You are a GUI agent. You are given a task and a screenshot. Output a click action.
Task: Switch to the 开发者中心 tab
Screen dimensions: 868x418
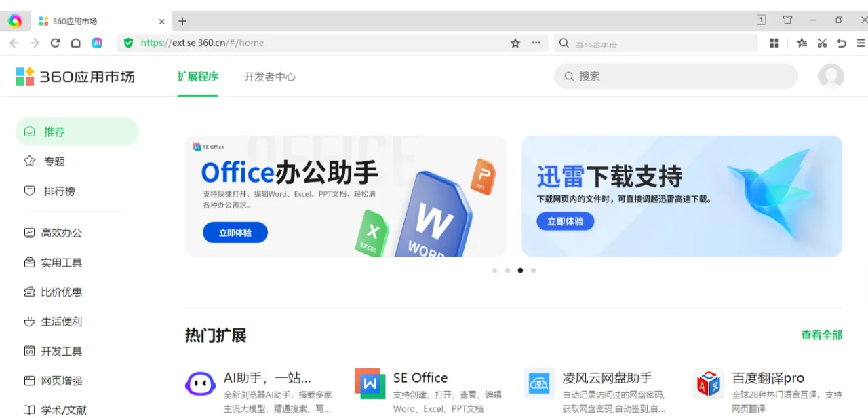click(270, 77)
